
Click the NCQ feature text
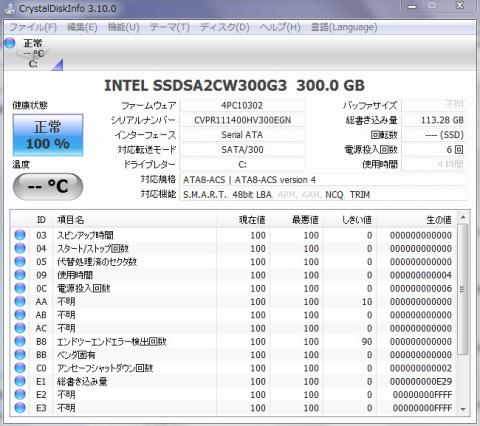(x=334, y=195)
